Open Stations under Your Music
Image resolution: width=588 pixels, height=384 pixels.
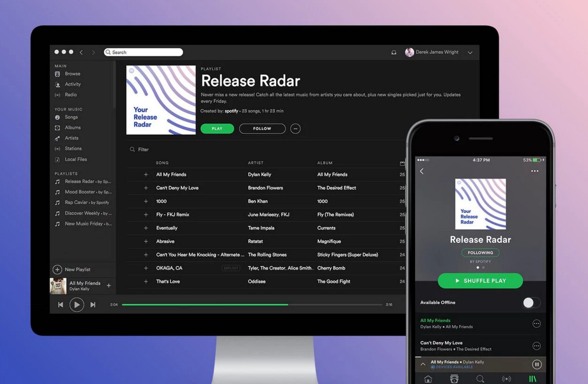click(x=68, y=149)
